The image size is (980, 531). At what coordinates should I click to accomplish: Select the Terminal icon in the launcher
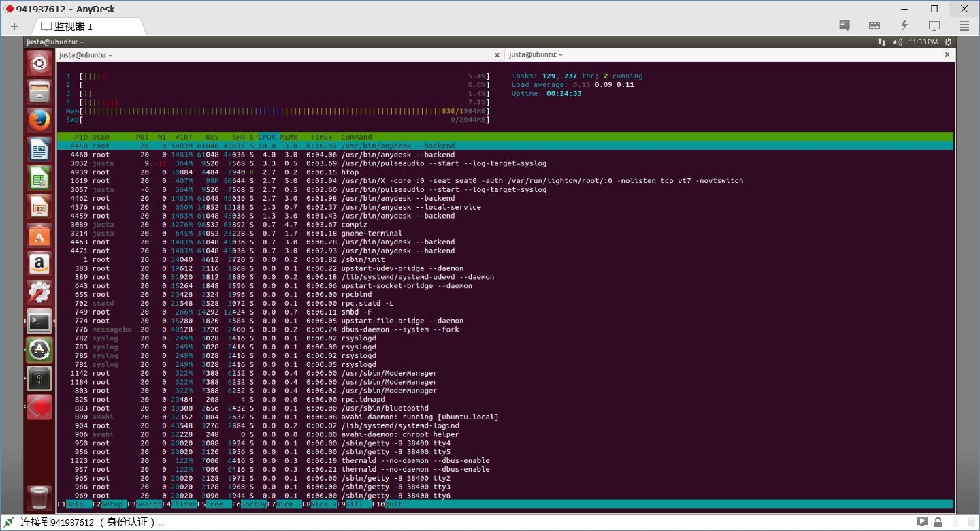pyautogui.click(x=39, y=321)
